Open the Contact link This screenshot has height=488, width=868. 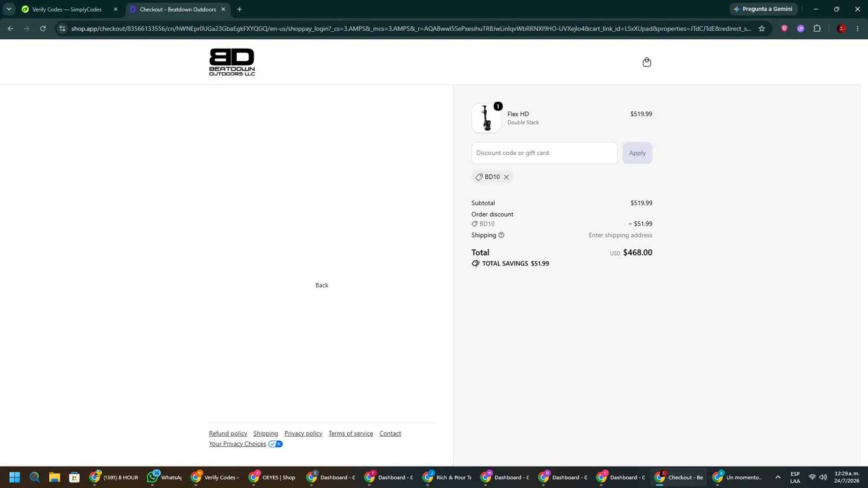click(x=390, y=434)
